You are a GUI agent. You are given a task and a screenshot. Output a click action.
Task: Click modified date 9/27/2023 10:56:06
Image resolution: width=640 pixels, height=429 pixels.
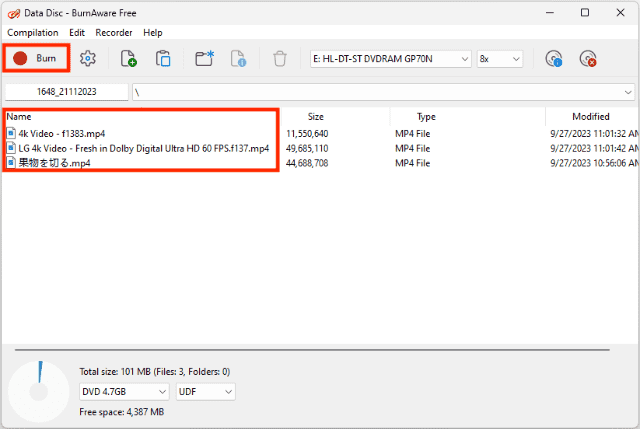point(594,163)
